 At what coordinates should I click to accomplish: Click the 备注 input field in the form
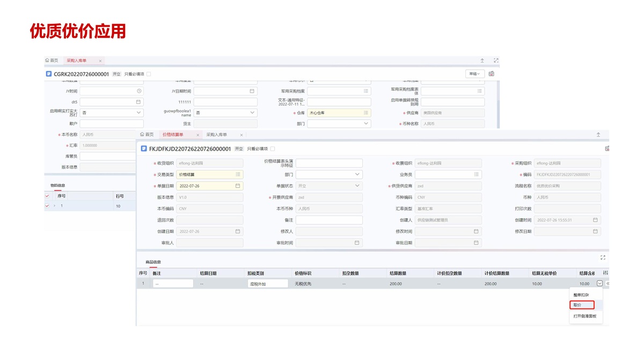pos(329,220)
